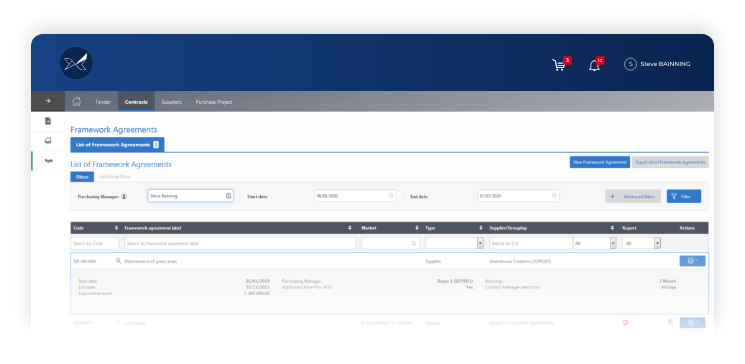The height and width of the screenshot is (364, 745).
Task: Click the Steve BAINNING user avatar icon
Action: click(630, 64)
